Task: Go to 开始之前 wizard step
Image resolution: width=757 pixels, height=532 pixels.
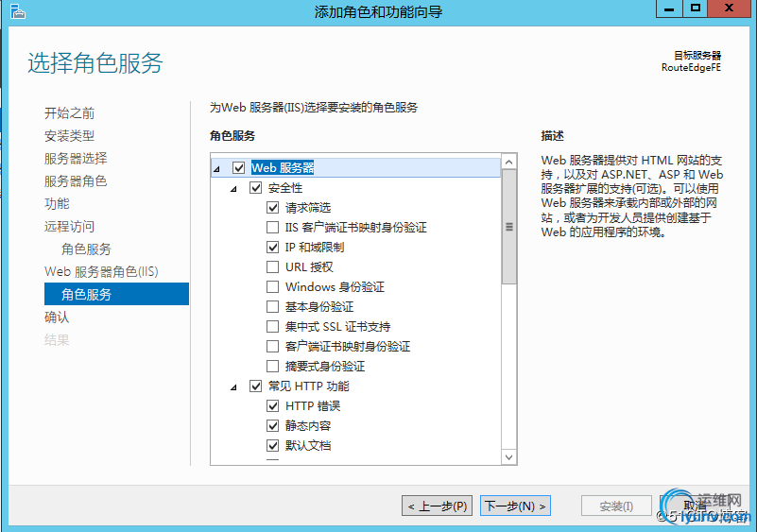Action: (70, 113)
